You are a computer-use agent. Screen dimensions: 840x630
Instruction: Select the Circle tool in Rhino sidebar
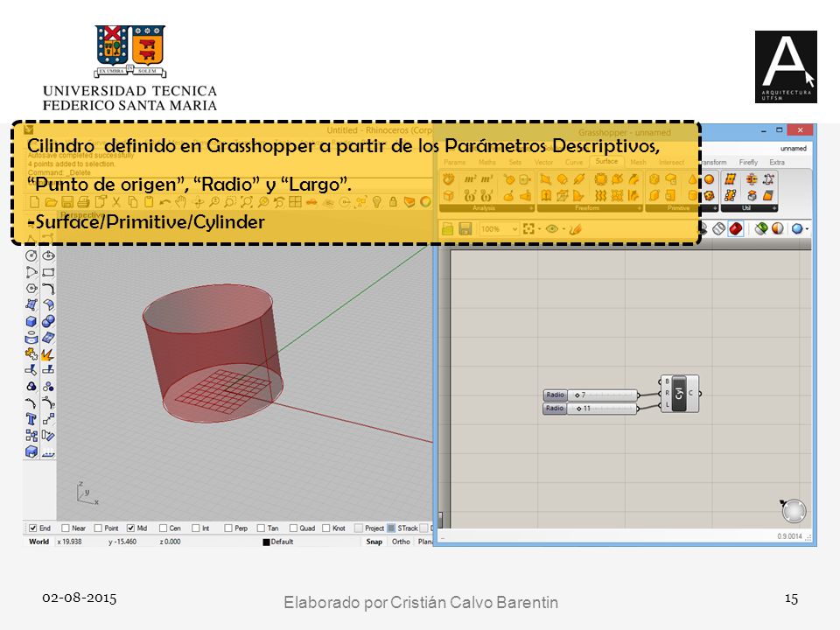click(x=31, y=256)
